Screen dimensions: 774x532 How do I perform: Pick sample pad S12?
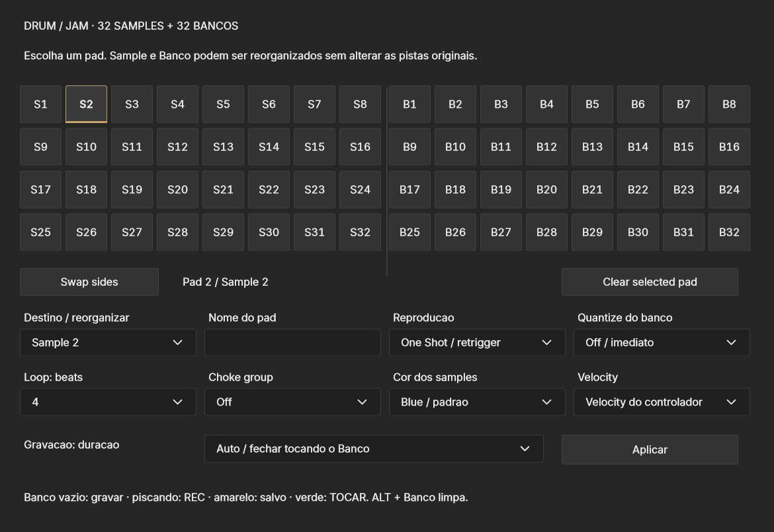(x=178, y=147)
